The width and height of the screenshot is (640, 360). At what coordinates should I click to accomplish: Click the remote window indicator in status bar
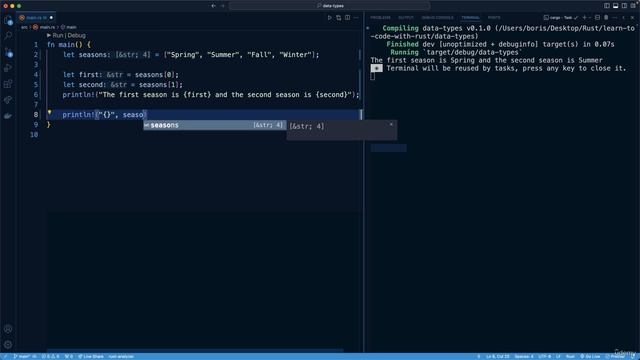5,356
